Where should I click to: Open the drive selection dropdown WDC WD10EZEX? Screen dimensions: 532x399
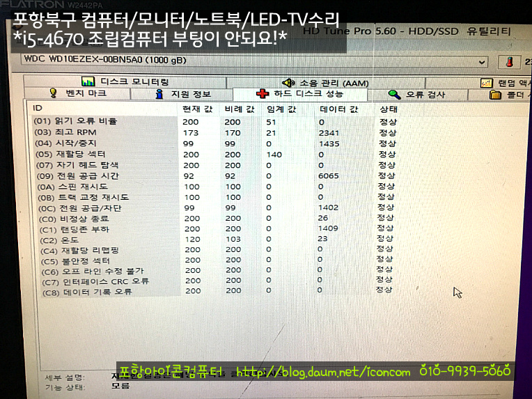point(254,61)
